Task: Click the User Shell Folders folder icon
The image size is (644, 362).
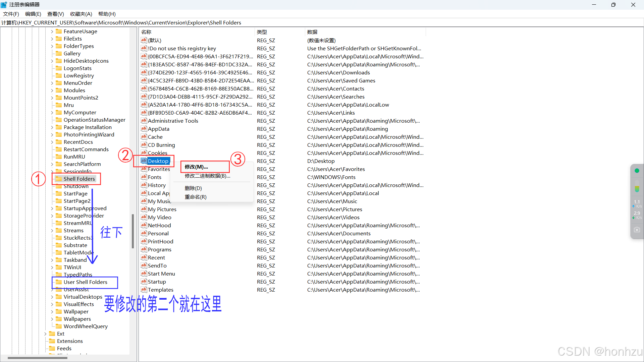Action: coord(59,282)
